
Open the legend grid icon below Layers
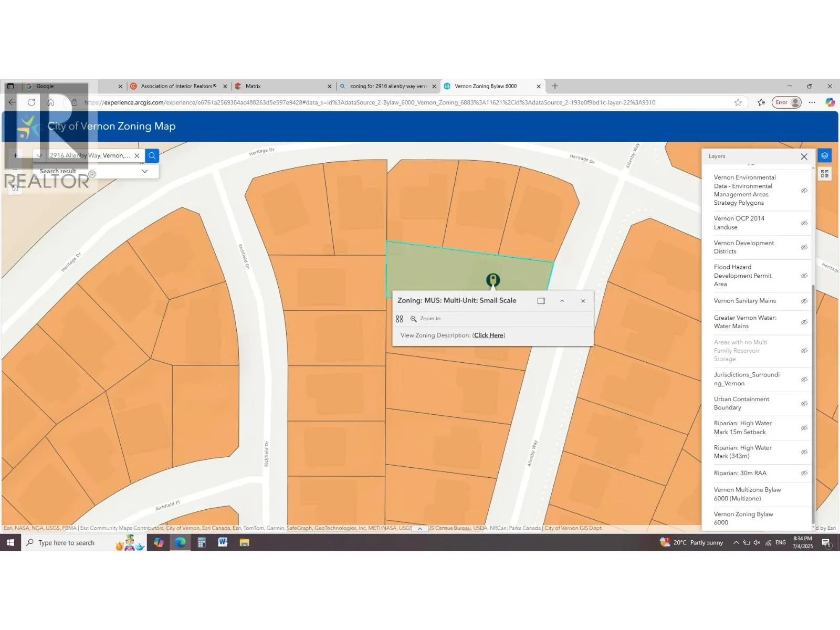click(824, 174)
